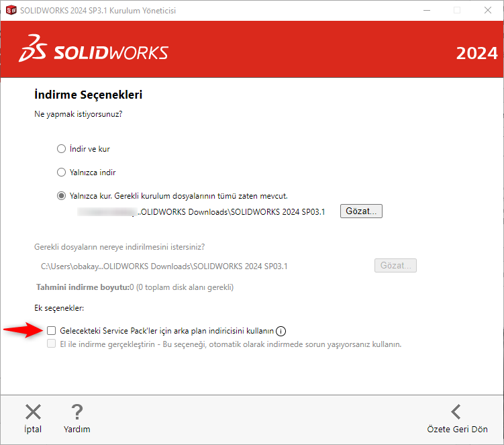Click the İptal cancel X icon
Screen dimensions: 504x445
pos(33,412)
